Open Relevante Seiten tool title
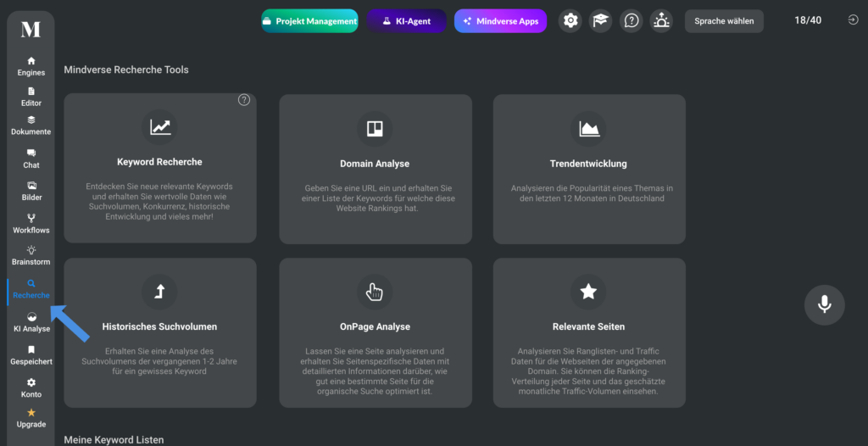 (588, 327)
